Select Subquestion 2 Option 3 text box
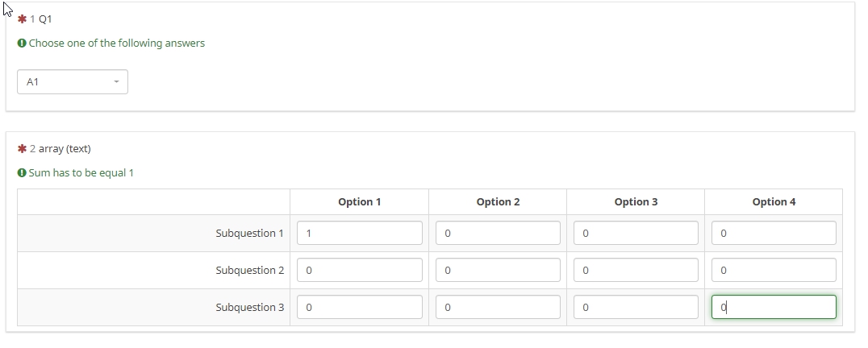The height and width of the screenshot is (348, 868). pyautogui.click(x=636, y=271)
